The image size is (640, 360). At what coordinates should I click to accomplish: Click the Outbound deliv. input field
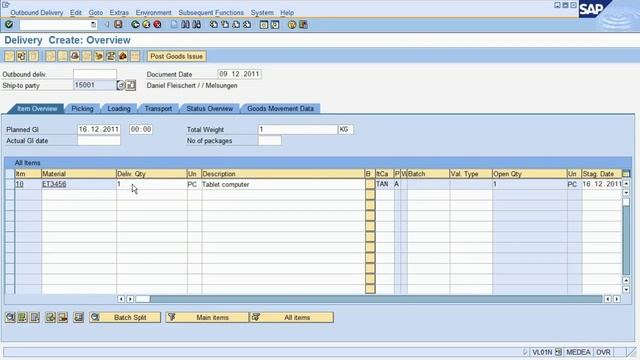[x=95, y=74]
